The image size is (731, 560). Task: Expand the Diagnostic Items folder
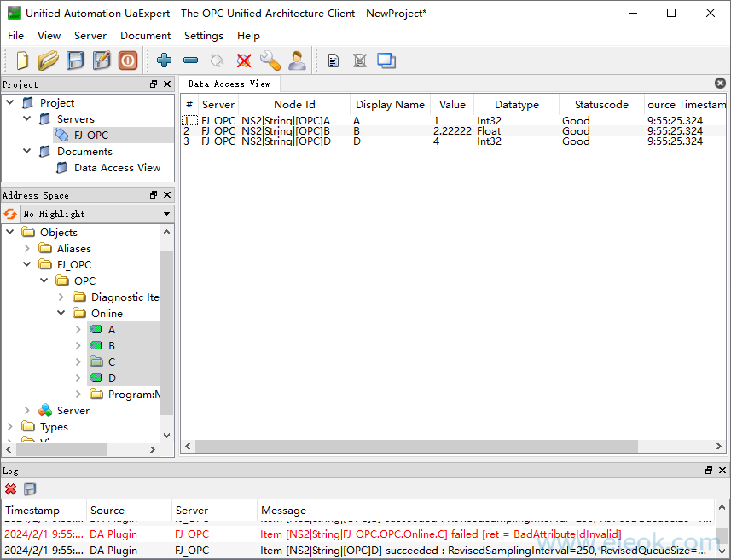tap(61, 297)
